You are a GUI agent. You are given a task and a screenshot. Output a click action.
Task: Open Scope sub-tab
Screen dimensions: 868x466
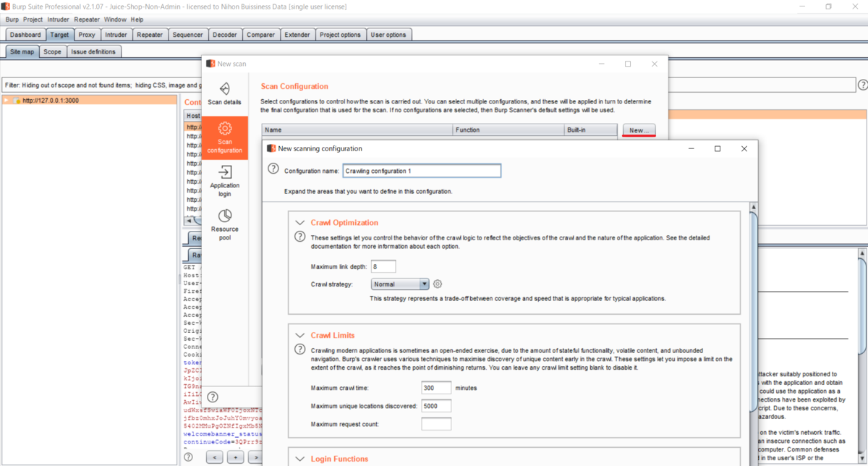pos(52,52)
